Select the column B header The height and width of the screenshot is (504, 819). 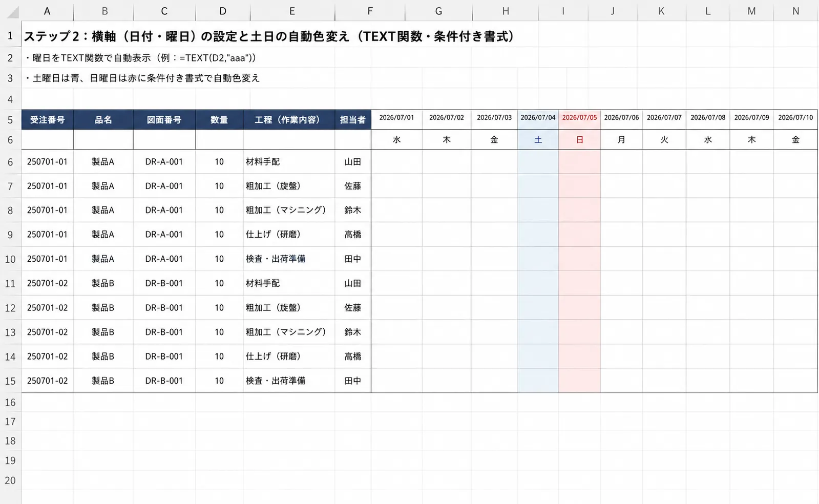(104, 11)
